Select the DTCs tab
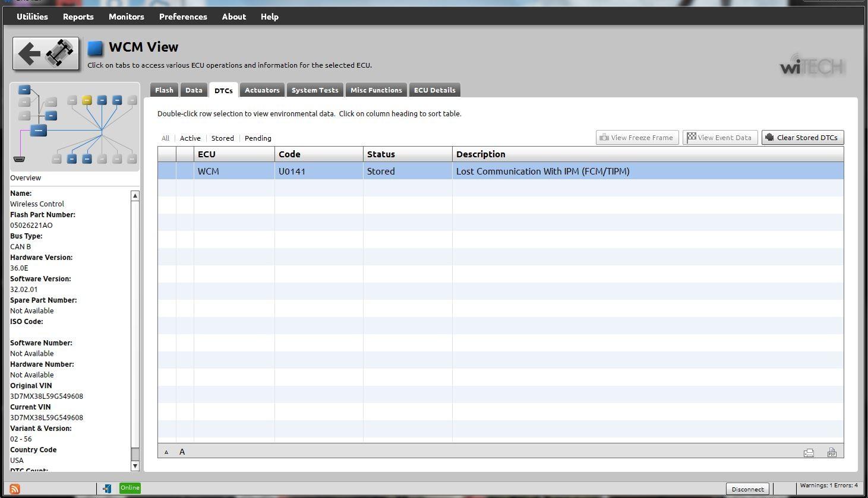 pyautogui.click(x=223, y=90)
